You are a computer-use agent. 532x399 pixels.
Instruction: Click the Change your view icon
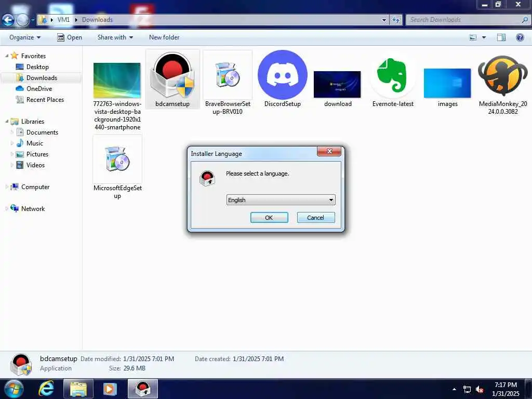[x=473, y=37]
